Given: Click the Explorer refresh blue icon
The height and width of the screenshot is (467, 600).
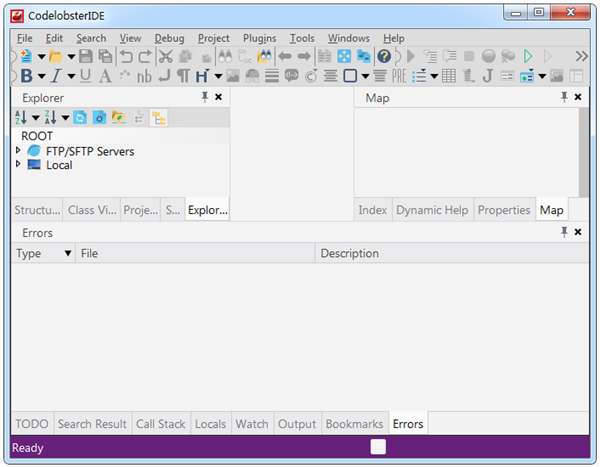Looking at the screenshot, I should (x=80, y=118).
